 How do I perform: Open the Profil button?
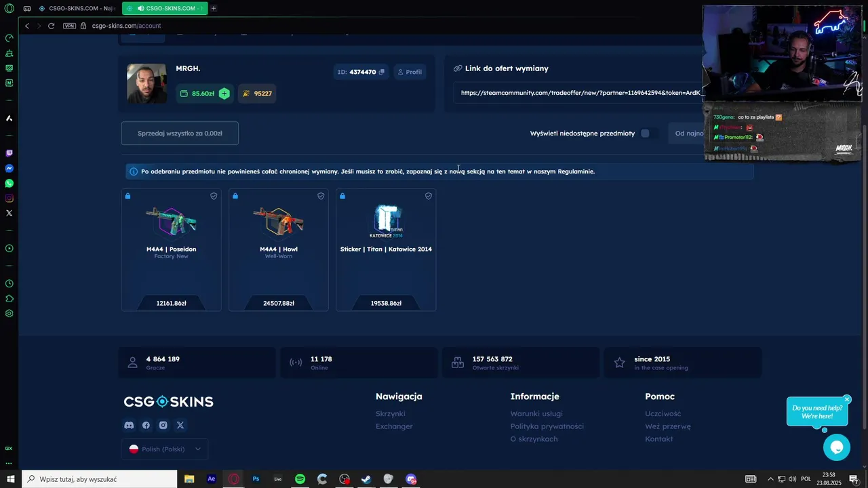(x=410, y=72)
